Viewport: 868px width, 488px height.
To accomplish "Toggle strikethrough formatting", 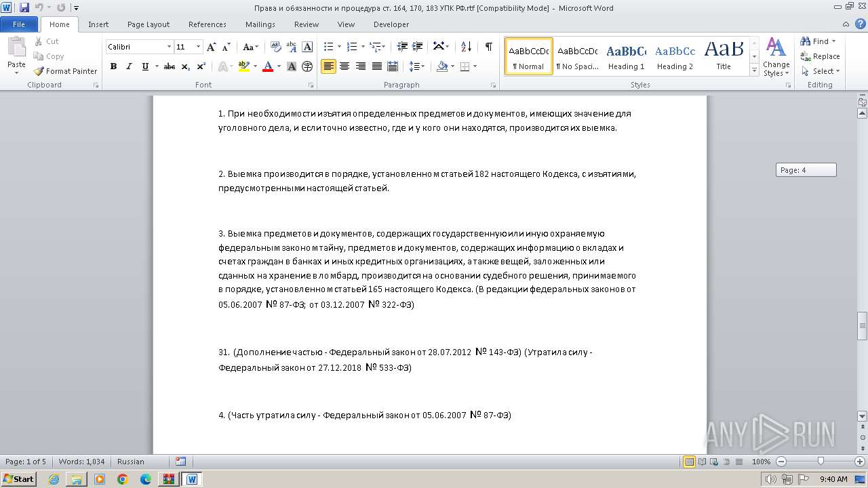I will [170, 66].
